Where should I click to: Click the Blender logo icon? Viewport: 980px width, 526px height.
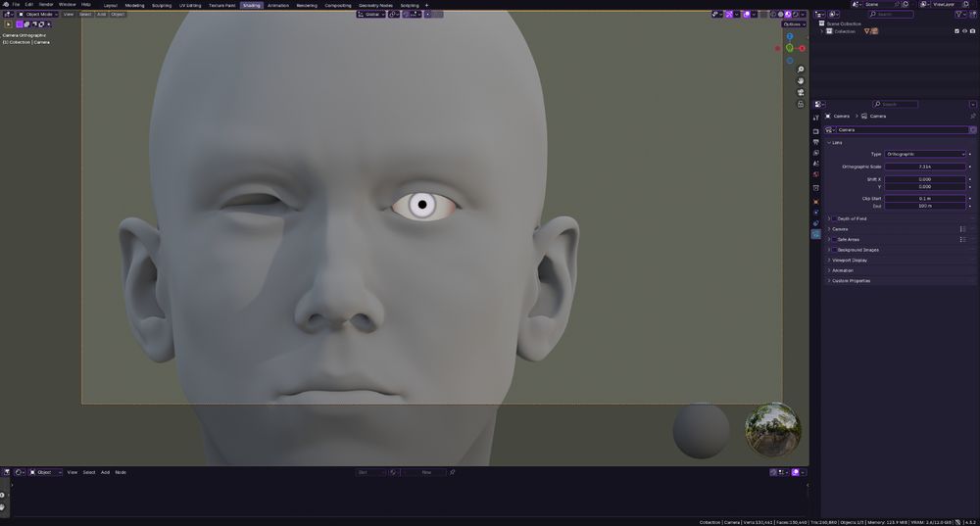[x=6, y=4]
